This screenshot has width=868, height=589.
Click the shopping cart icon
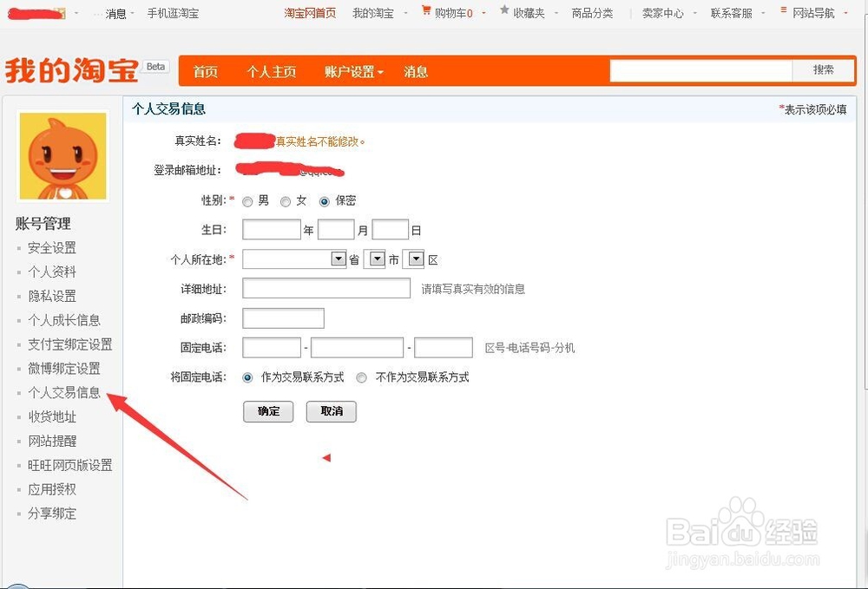pyautogui.click(x=425, y=10)
